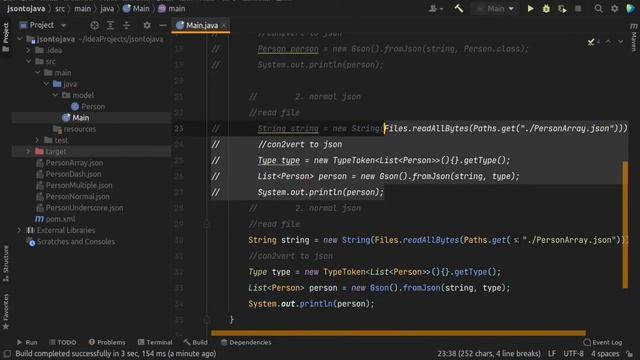The image size is (640, 360).
Task: Open the Maven side tool window
Action: click(x=634, y=38)
